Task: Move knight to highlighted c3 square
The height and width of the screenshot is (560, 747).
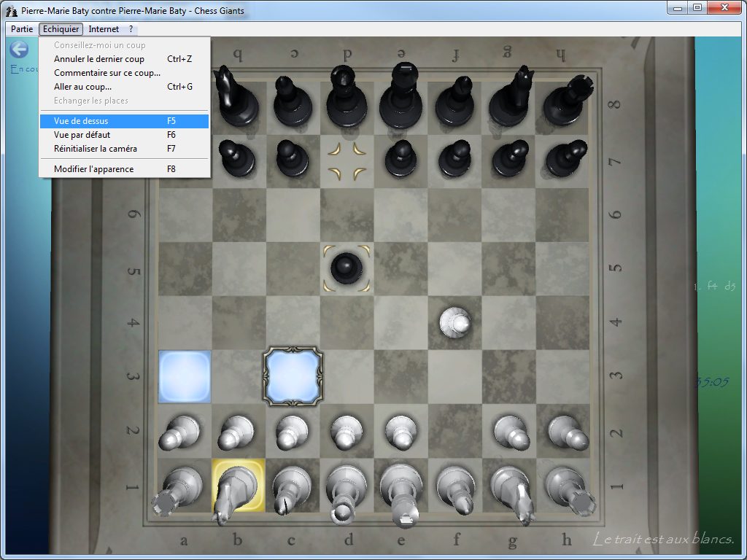Action: (292, 376)
